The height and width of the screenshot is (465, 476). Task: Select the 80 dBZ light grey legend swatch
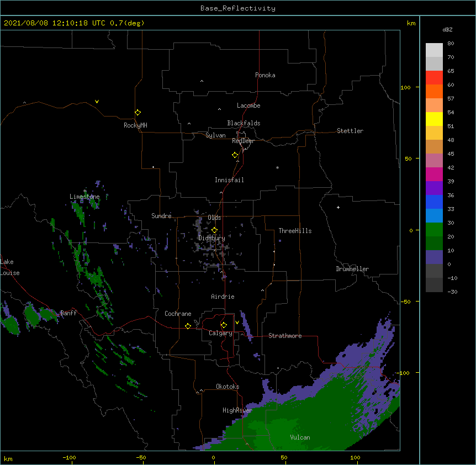[x=434, y=50]
